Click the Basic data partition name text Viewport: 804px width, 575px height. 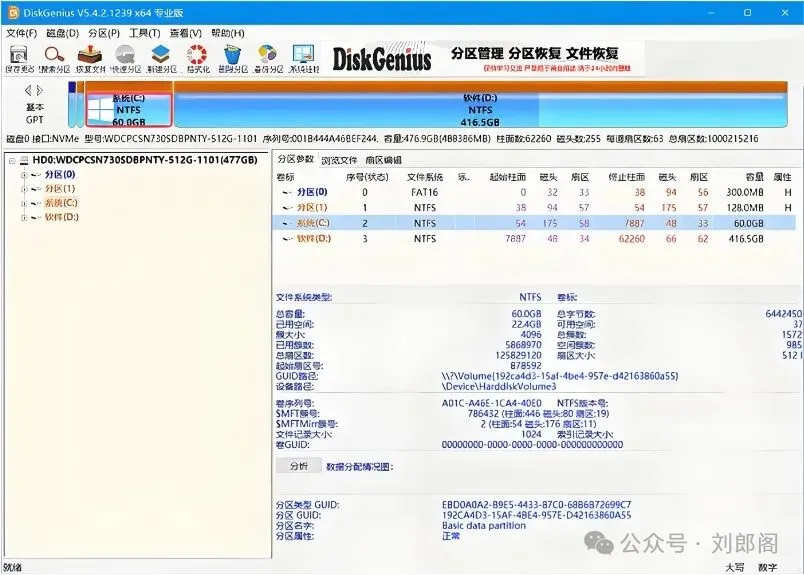click(484, 526)
